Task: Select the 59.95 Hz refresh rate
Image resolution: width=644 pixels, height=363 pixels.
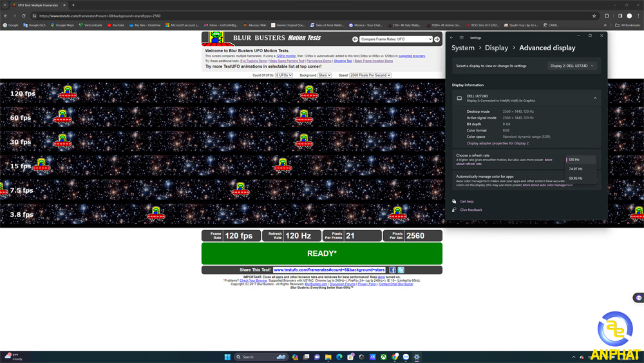Action: pyautogui.click(x=581, y=179)
